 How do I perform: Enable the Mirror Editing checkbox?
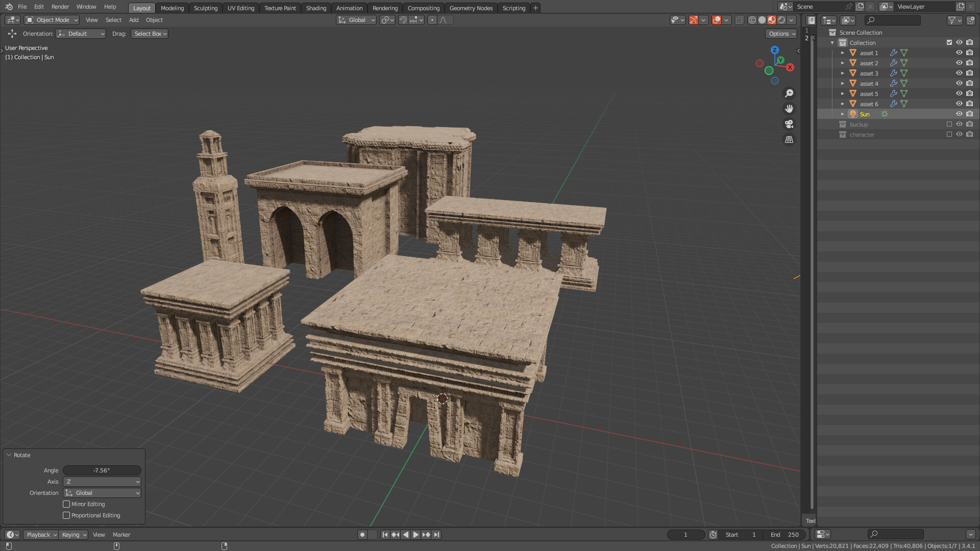pyautogui.click(x=66, y=504)
